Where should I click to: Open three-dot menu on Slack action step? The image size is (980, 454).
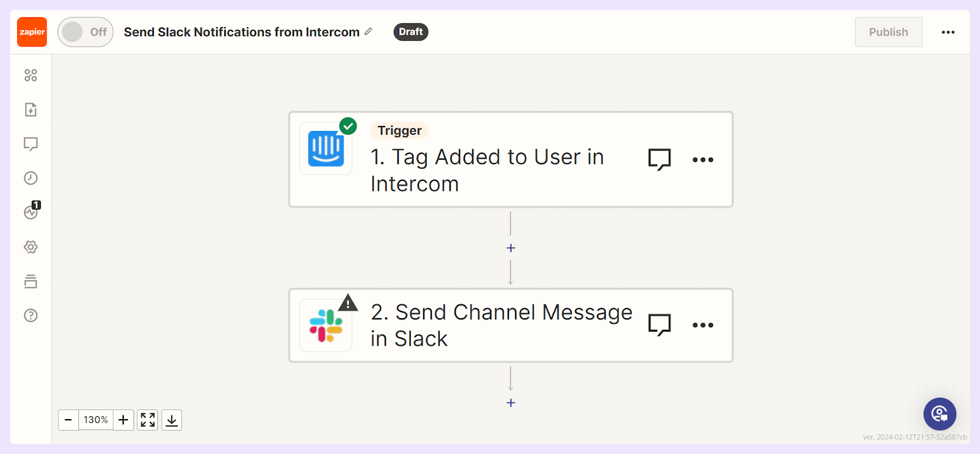[x=703, y=325]
